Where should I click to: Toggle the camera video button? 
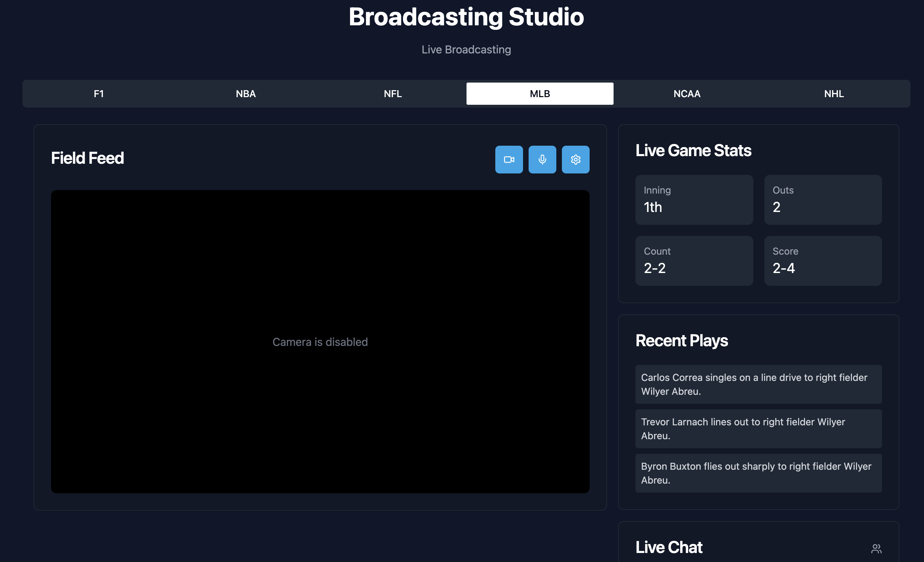[x=509, y=160]
